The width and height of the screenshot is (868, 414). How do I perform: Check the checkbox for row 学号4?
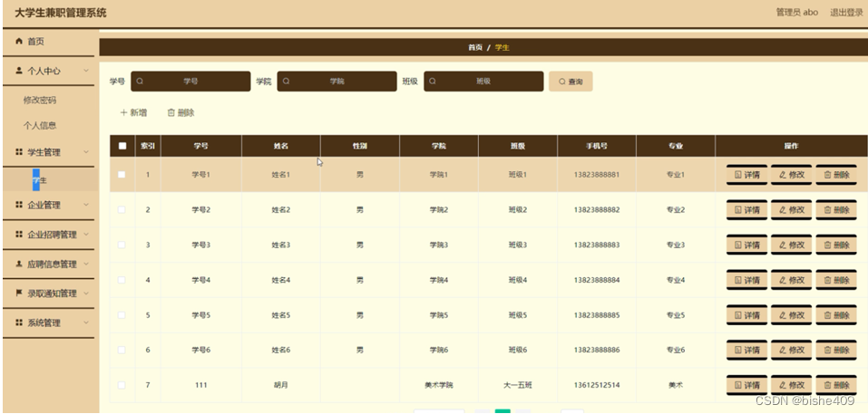pyautogui.click(x=122, y=280)
